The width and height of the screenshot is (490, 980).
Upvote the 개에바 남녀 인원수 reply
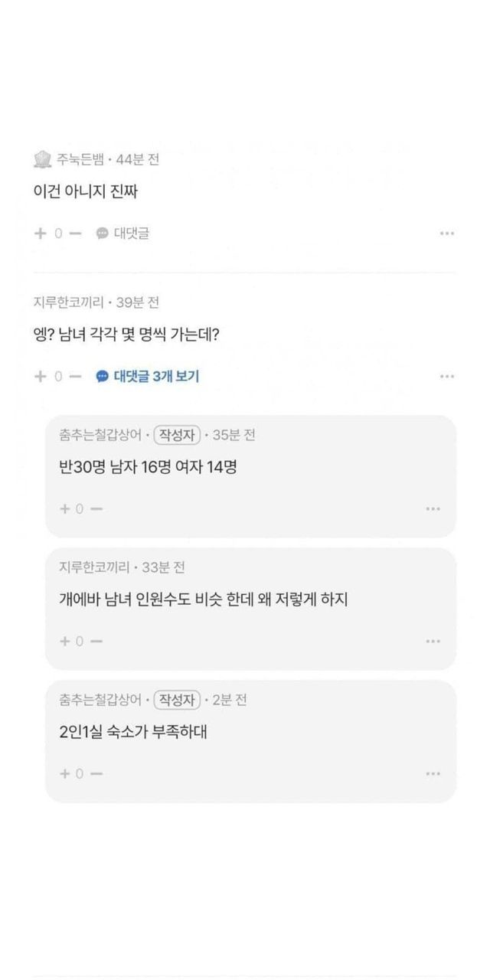click(x=65, y=641)
